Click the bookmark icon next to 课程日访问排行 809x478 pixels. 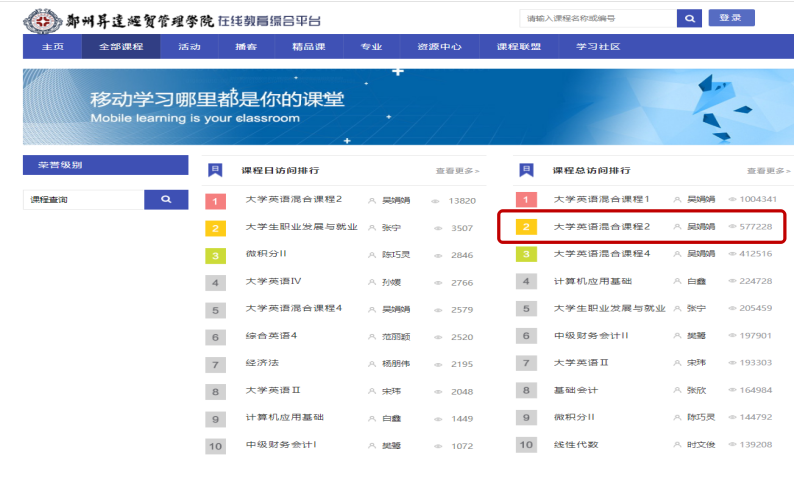tap(215, 170)
